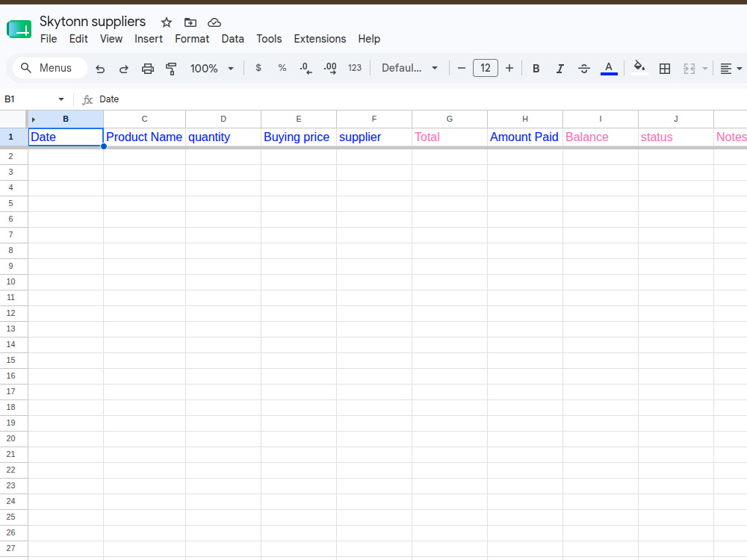The image size is (747, 560).
Task: Format as percent
Action: tap(282, 68)
